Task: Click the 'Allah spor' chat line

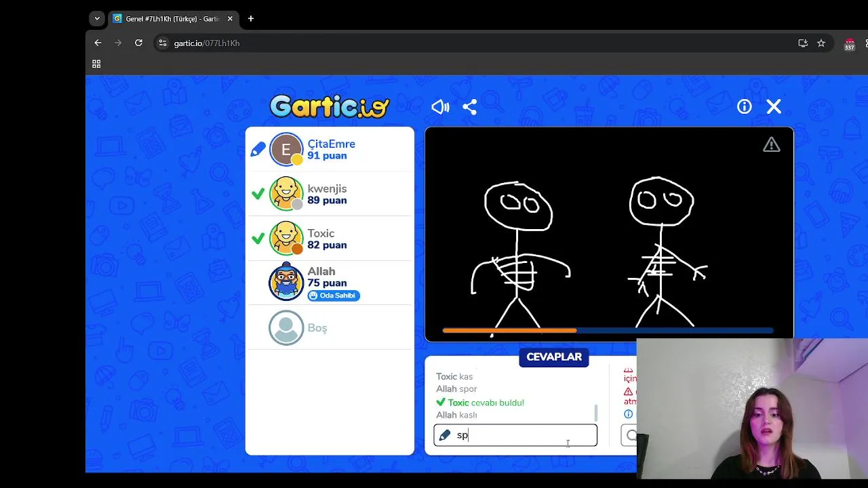Action: point(456,389)
